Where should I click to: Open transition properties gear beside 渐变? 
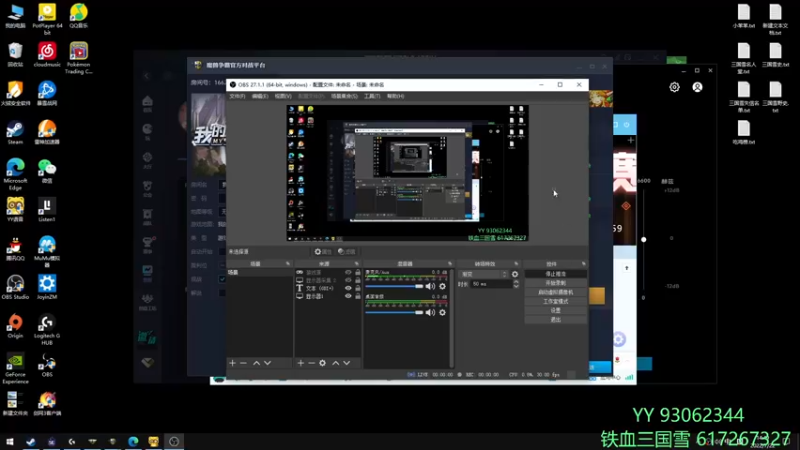(x=515, y=274)
